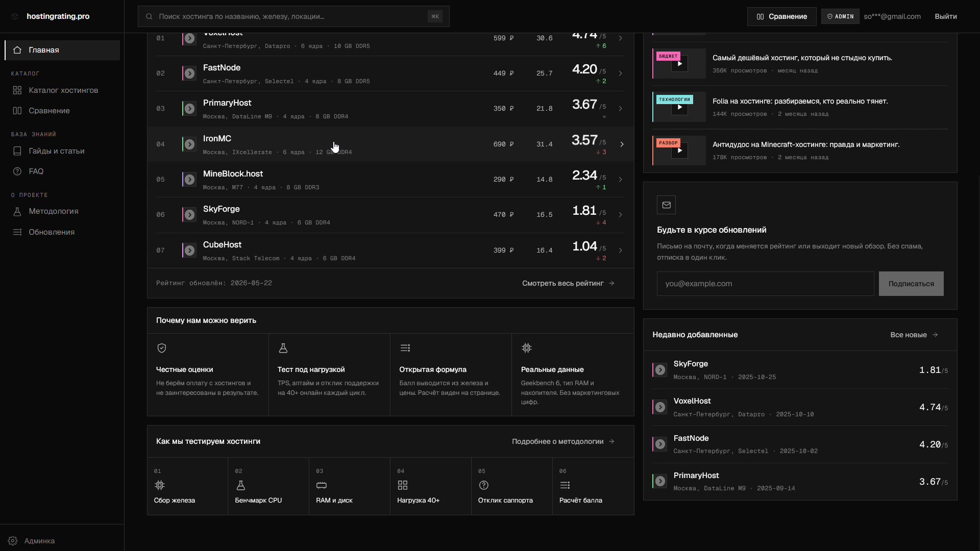Open FastNode in Недавно добавленные list
Screen dimensions: 980x551
click(800, 444)
